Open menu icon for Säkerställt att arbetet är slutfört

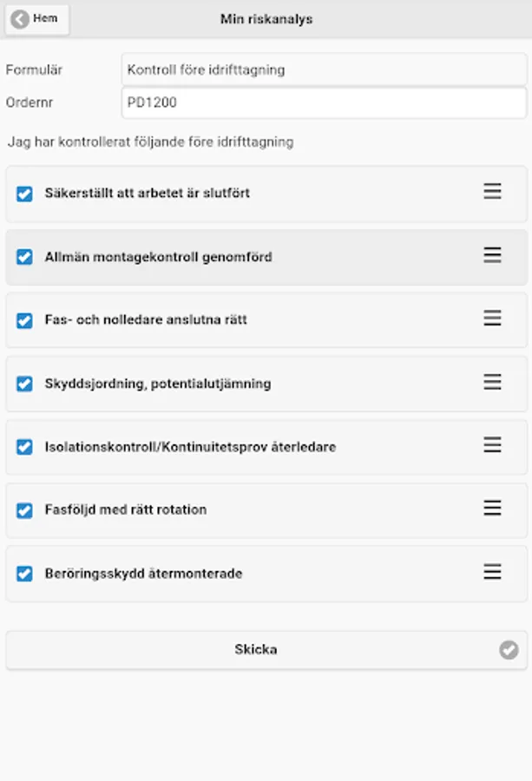[492, 192]
